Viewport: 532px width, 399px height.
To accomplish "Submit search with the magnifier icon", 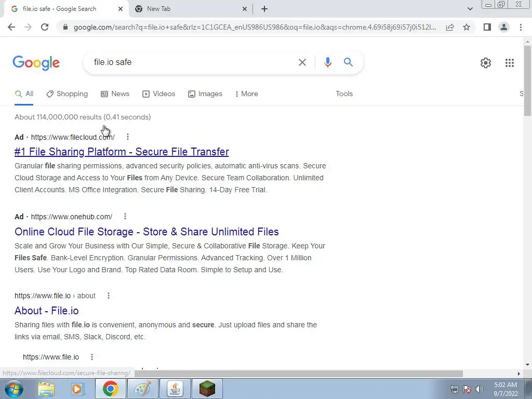I will [x=348, y=62].
